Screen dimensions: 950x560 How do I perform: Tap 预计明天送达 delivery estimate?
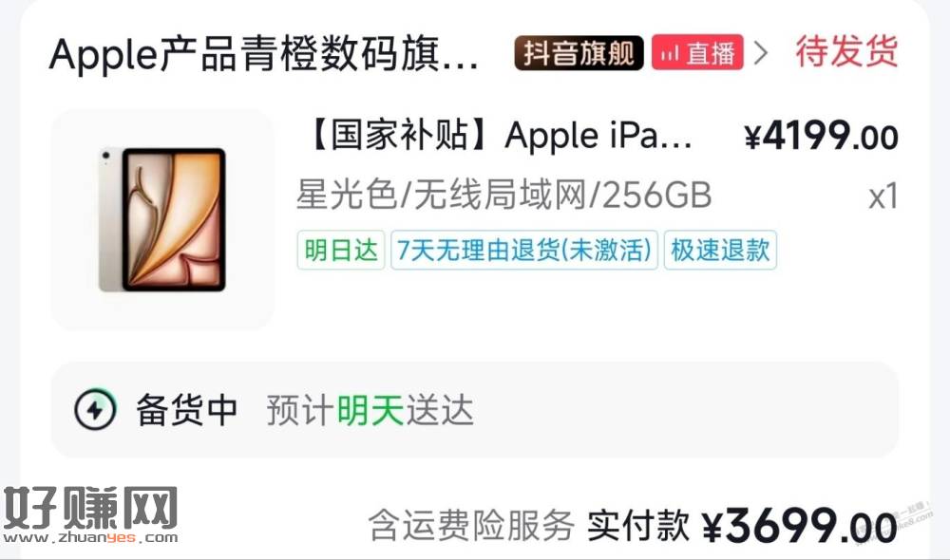click(x=370, y=410)
